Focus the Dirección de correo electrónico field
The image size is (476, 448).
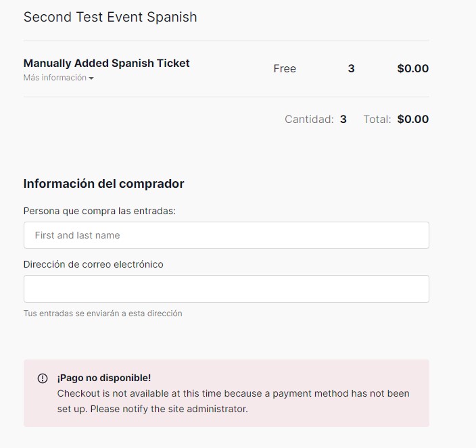tap(227, 289)
